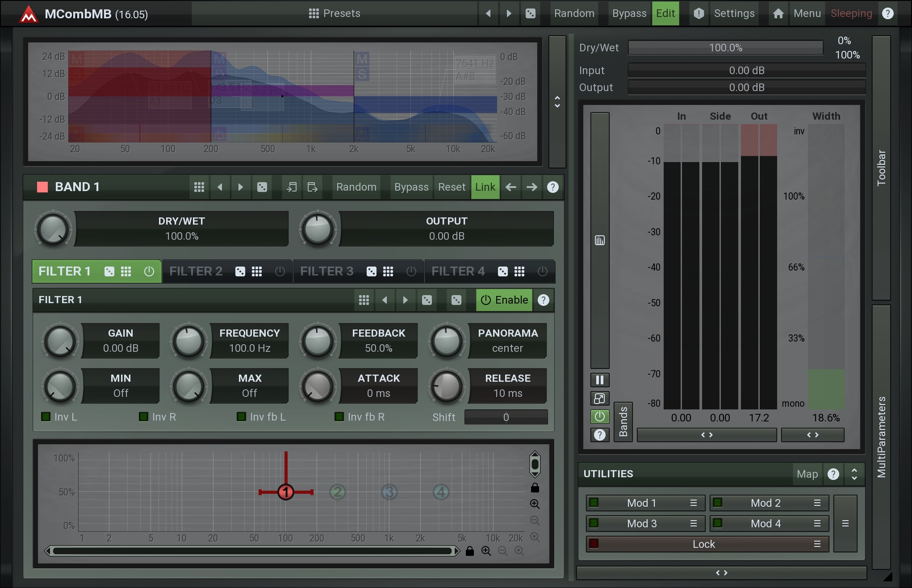The width and height of the screenshot is (912, 588).
Task: Toggle the Inv R checkbox
Action: (x=143, y=417)
